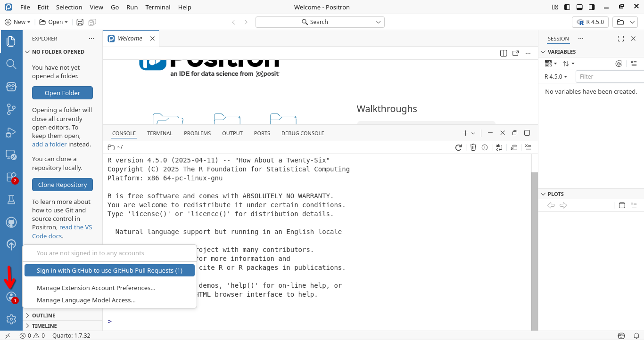Click the variables Filter input field
Viewport: 644px width, 340px height.
(609, 77)
